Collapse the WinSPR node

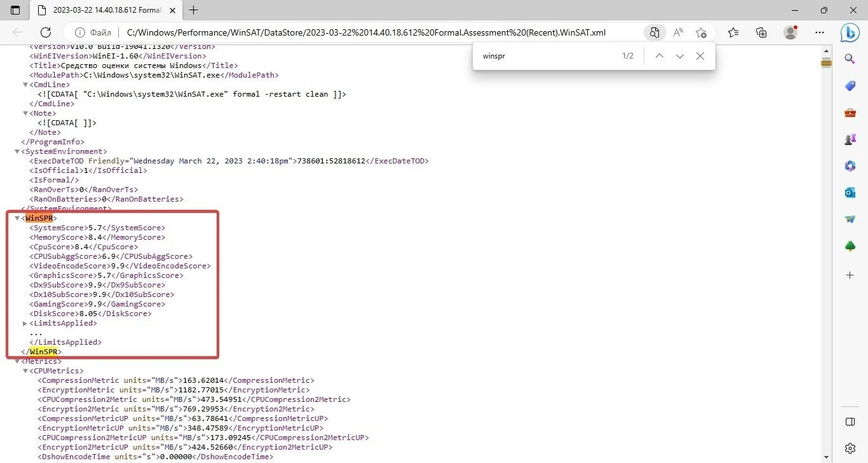click(x=17, y=218)
